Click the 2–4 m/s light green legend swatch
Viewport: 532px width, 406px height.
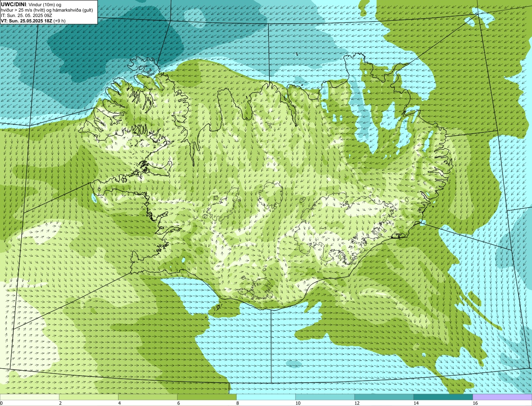[x=89, y=397]
